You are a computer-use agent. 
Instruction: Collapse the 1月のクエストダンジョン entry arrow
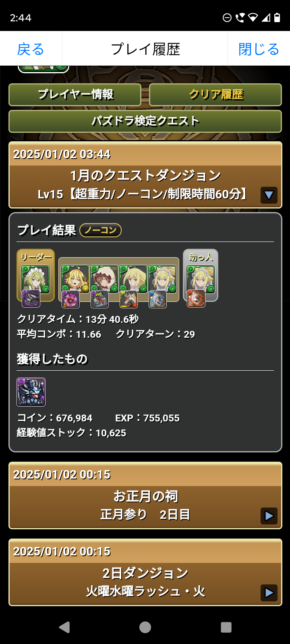[269, 195]
